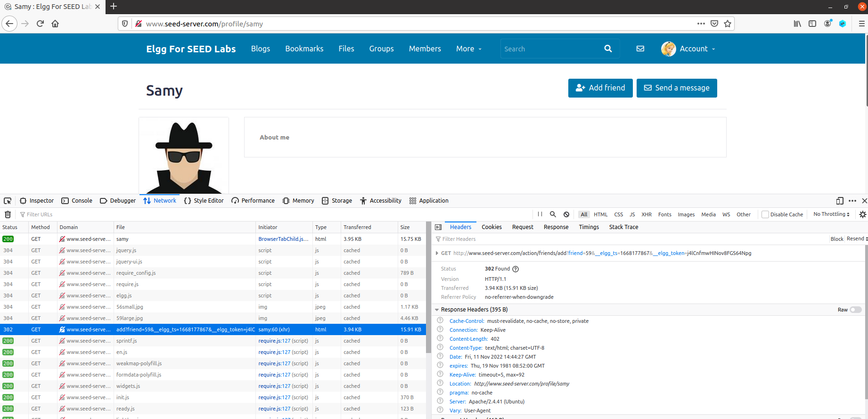Open the Stack Trace tab
The image size is (868, 419).
(623, 227)
